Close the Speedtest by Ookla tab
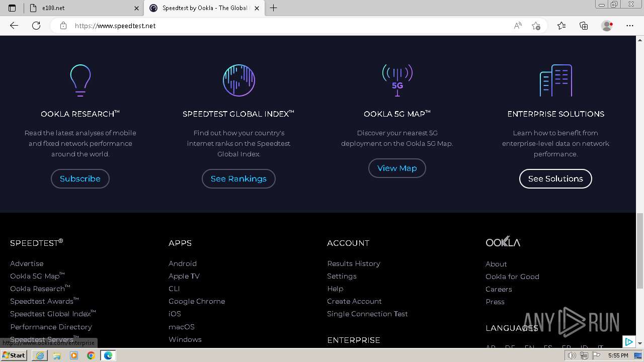 [257, 8]
